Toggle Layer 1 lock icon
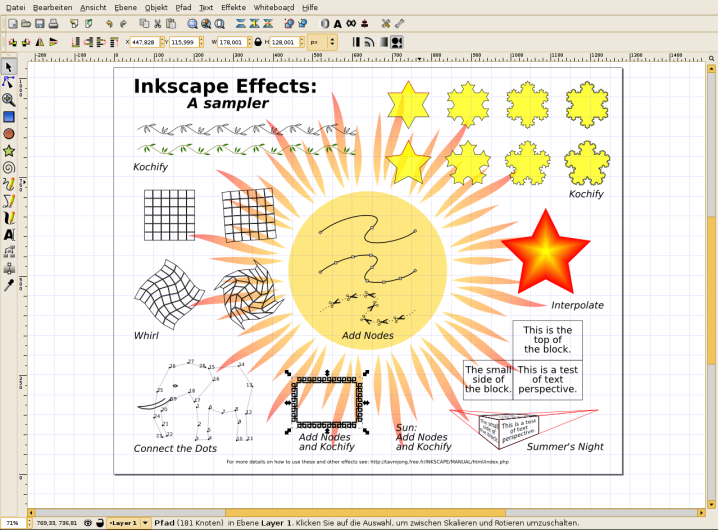The height and width of the screenshot is (530, 718). tap(100, 523)
